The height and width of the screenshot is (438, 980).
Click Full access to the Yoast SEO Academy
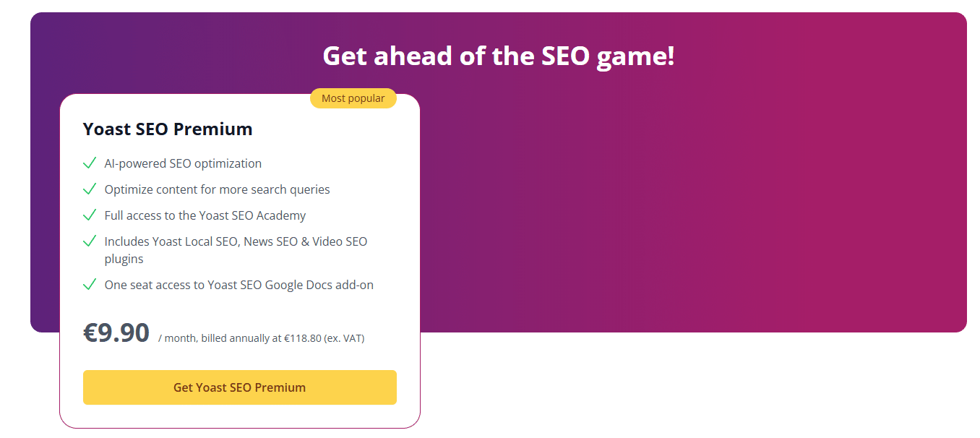tap(205, 215)
